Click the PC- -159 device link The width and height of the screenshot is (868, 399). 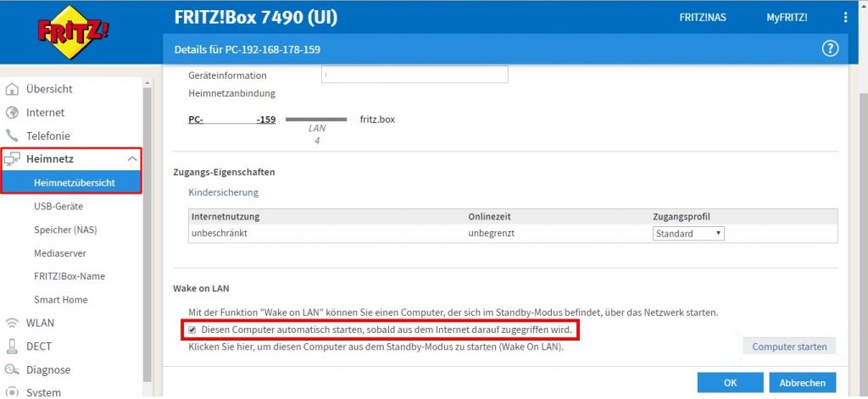pos(232,119)
